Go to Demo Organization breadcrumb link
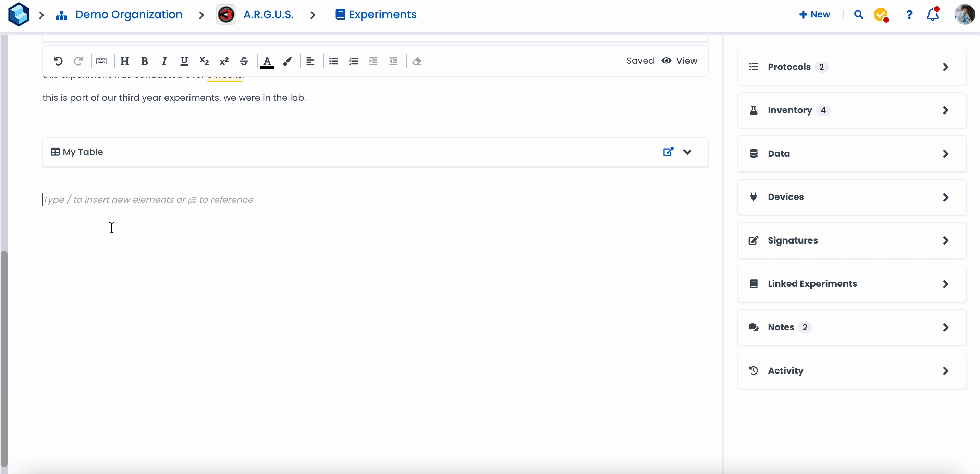The image size is (980, 474). point(128,14)
